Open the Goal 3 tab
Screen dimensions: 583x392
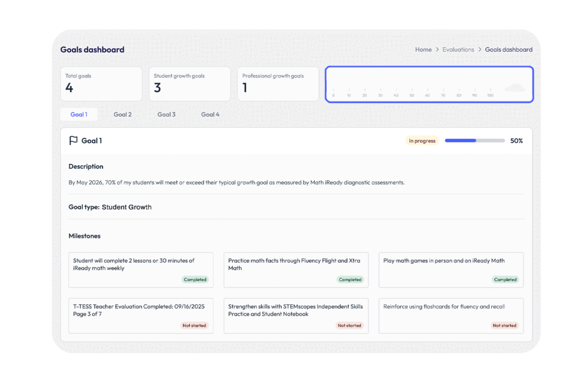[x=166, y=114]
